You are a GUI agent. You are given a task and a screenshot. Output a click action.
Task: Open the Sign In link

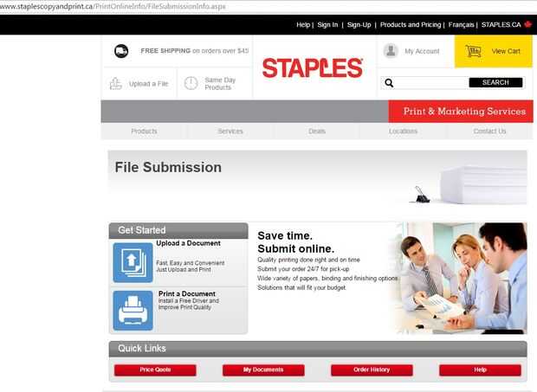[327, 24]
